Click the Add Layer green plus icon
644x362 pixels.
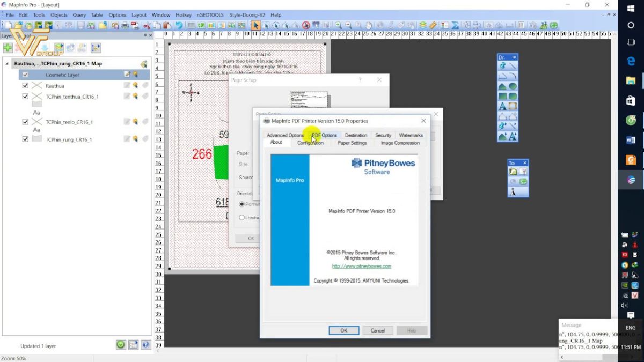pyautogui.click(x=8, y=47)
